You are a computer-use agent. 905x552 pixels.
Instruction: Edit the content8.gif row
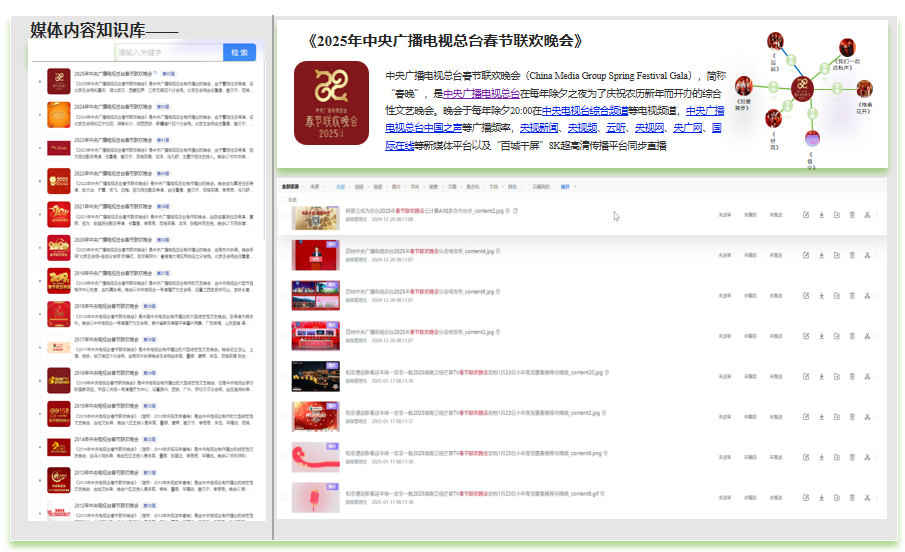coord(806,498)
